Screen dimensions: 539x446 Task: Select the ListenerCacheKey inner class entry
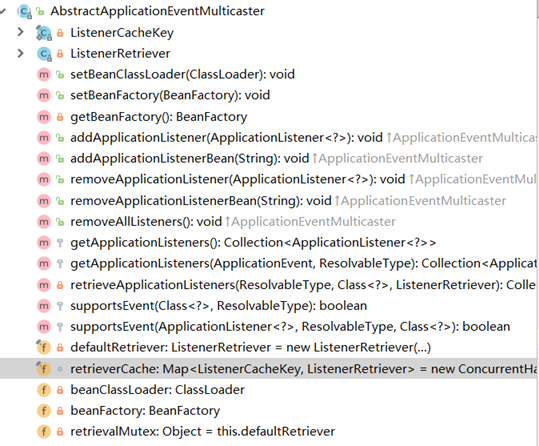(x=122, y=33)
